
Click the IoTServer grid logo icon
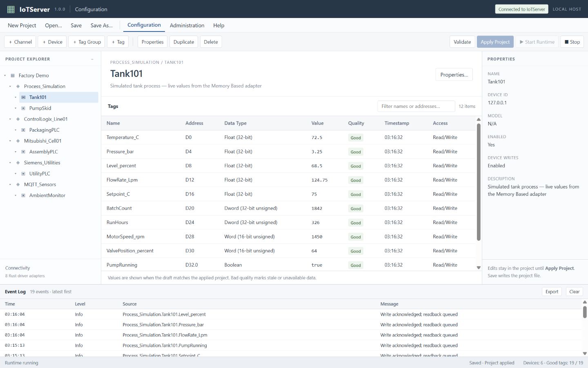[x=11, y=9]
